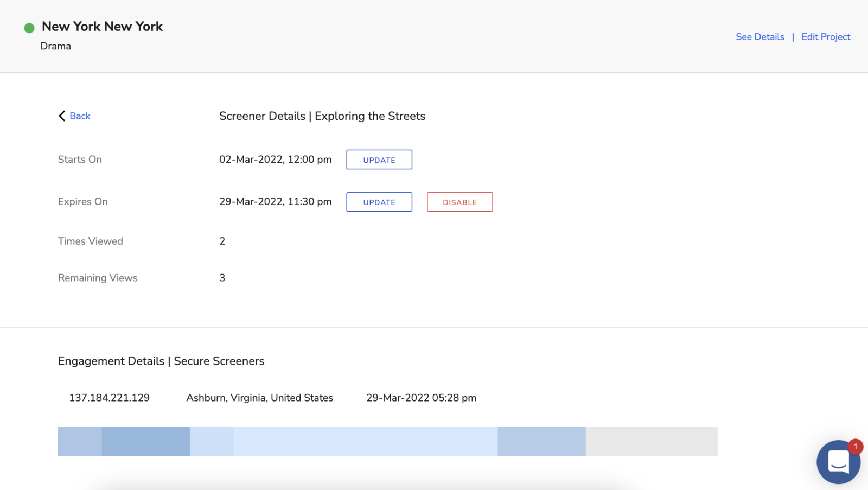Click the green project status dot

tap(29, 28)
